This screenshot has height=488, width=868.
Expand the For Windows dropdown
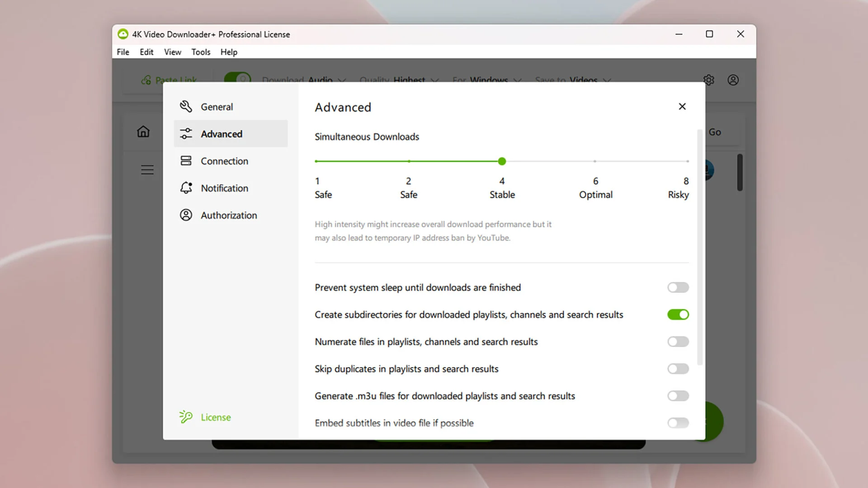(x=487, y=80)
